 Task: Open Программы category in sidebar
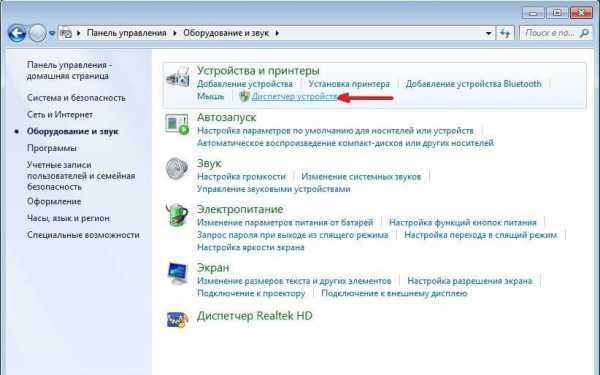coord(52,148)
